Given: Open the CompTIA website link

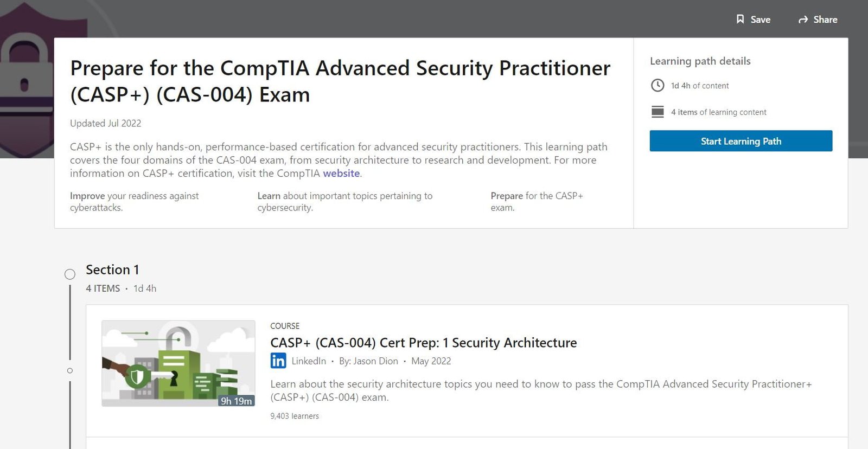Looking at the screenshot, I should (x=341, y=173).
